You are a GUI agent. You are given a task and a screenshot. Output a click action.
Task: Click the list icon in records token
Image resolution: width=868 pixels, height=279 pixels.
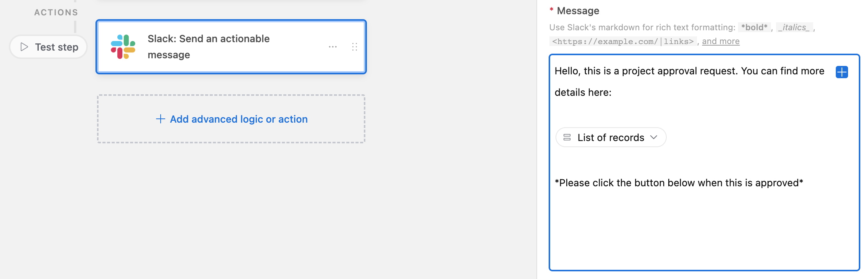567,137
